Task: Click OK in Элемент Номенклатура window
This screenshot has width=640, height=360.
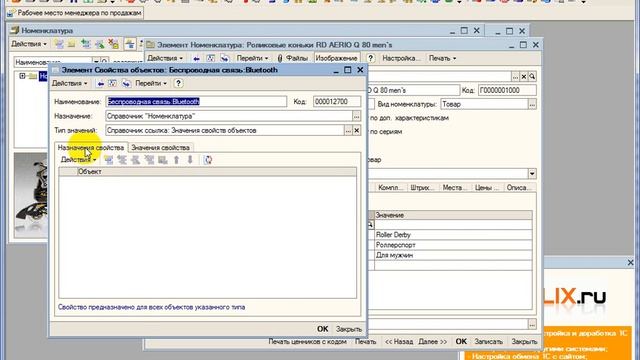Action: coord(461,342)
